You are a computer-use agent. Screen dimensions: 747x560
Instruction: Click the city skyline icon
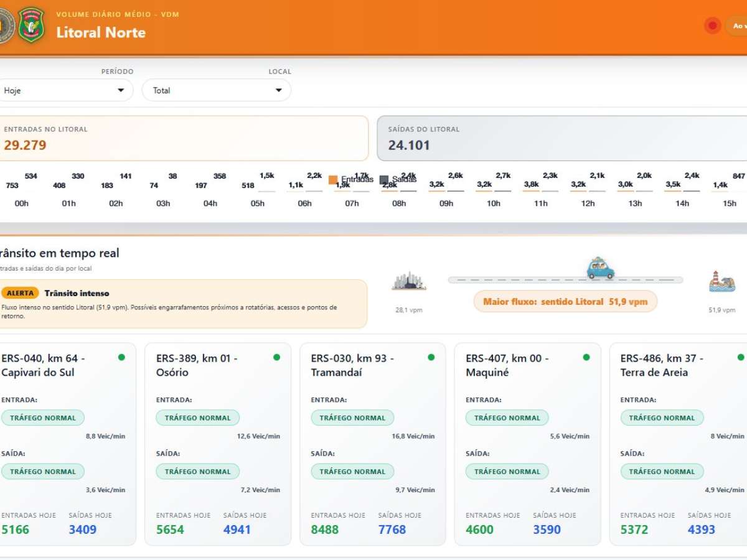[409, 281]
